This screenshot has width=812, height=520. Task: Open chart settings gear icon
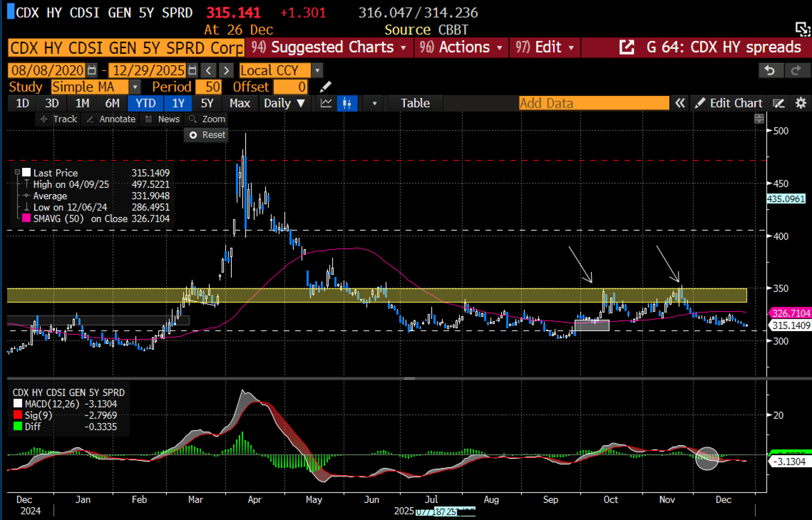tap(801, 103)
